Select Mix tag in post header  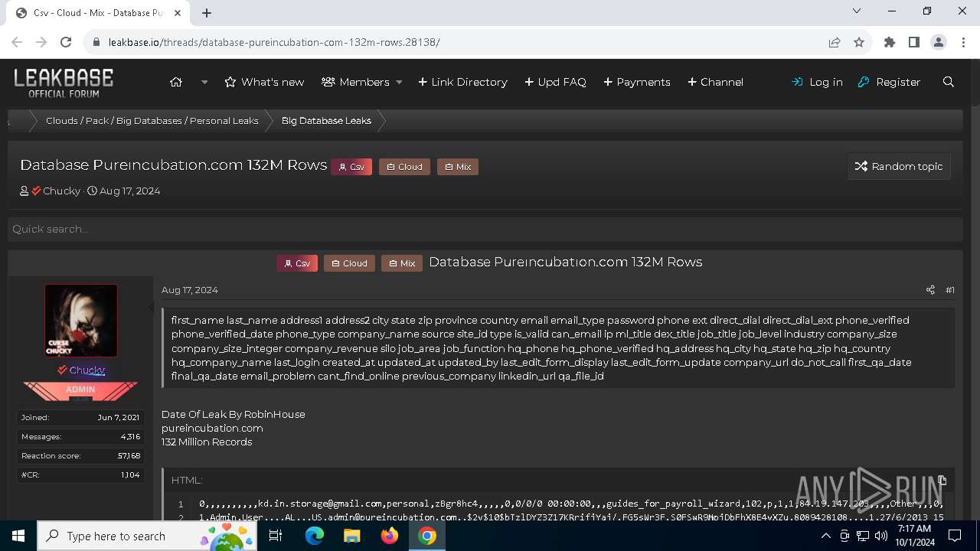click(x=402, y=263)
